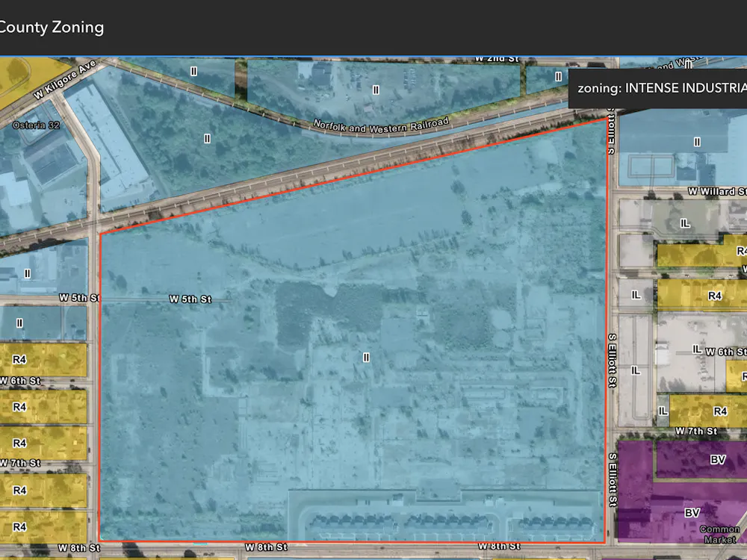Click the W Kilgore Ave street label

click(65, 79)
